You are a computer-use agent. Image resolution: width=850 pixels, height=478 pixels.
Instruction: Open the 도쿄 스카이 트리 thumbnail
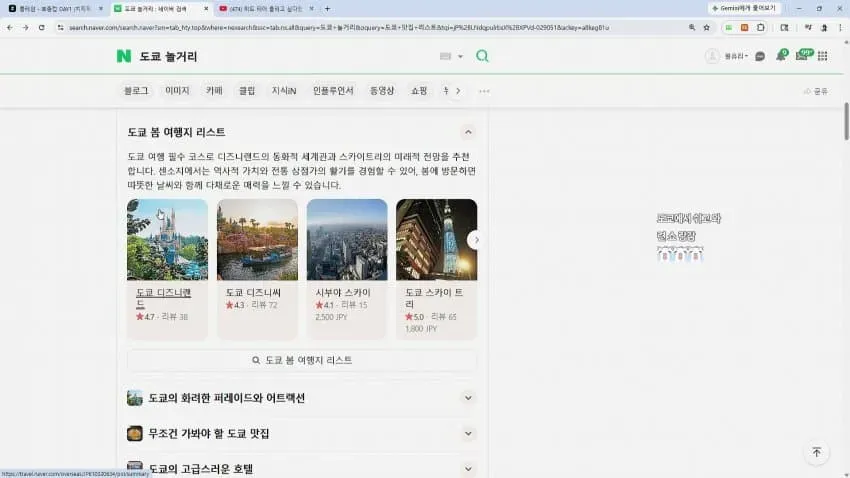pyautogui.click(x=436, y=240)
